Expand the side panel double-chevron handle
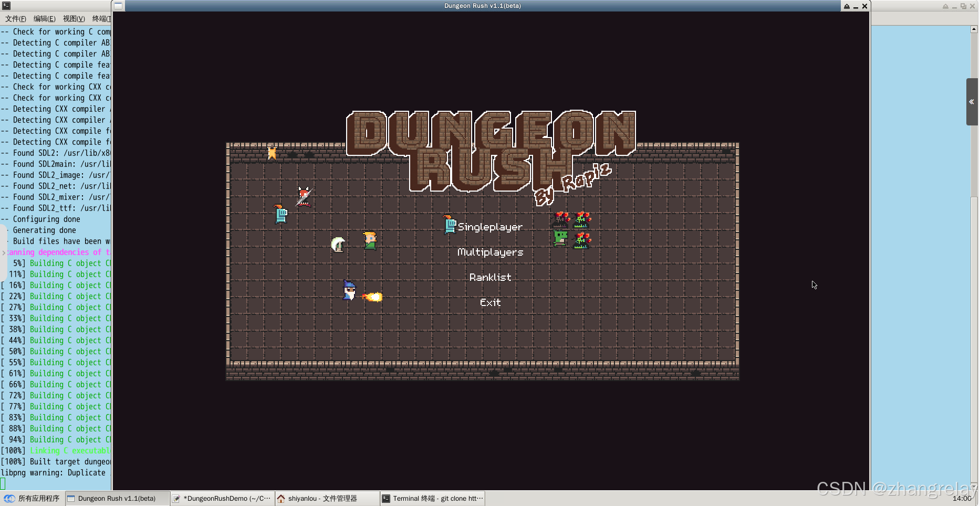This screenshot has height=506, width=980. (972, 102)
